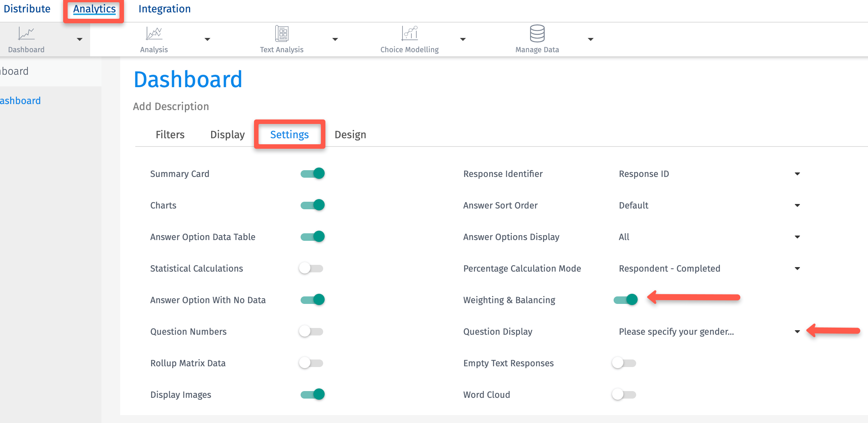
Task: Click the Dashboard link in sidebar
Action: [20, 101]
